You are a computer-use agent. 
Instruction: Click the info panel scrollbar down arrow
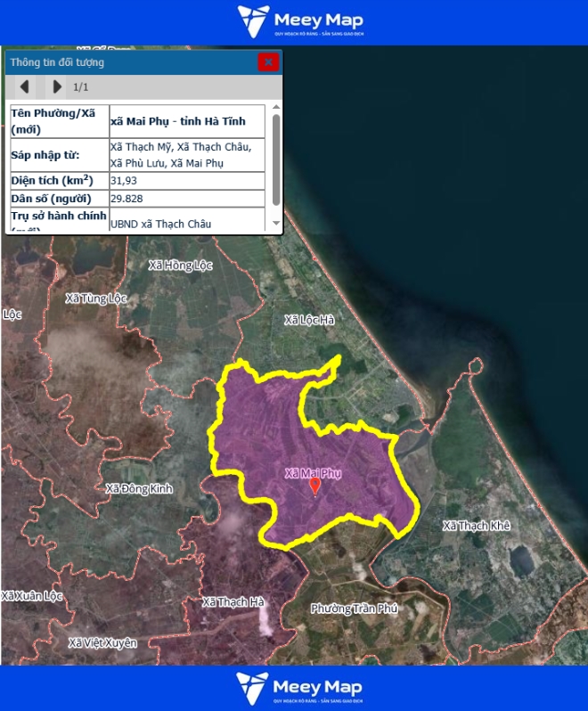[275, 224]
